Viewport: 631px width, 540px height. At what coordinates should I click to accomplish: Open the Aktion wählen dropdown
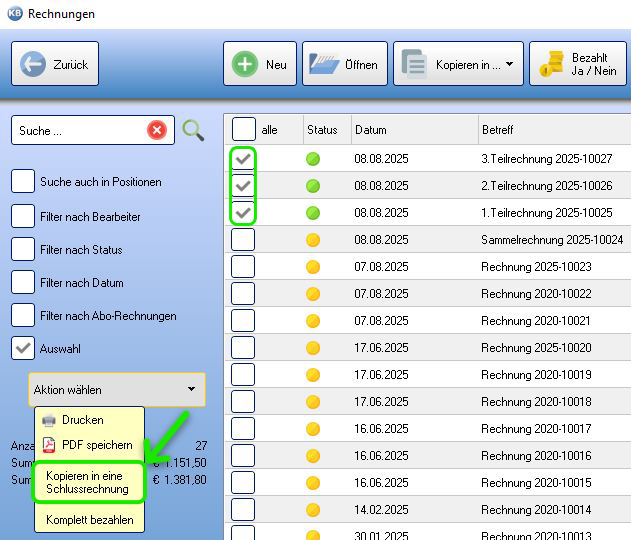coord(117,390)
